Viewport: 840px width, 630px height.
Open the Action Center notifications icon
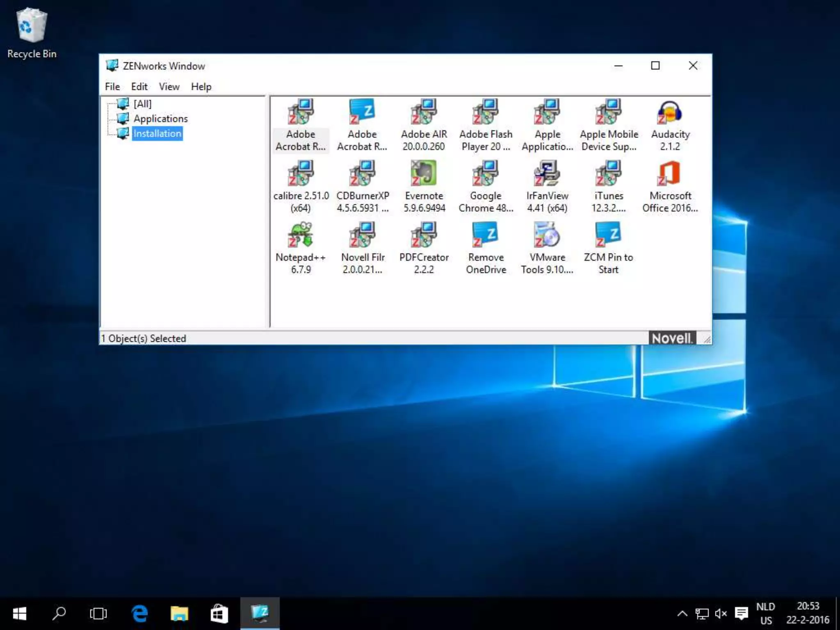pos(741,614)
